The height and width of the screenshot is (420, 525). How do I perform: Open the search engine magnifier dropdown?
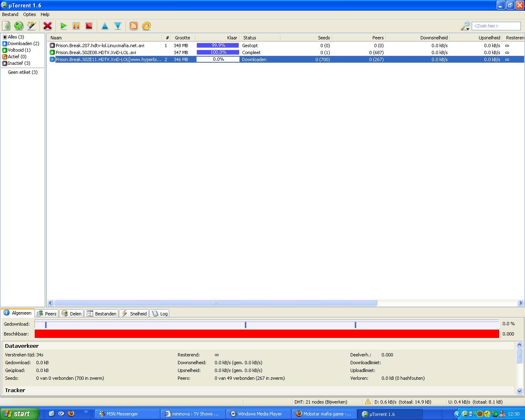point(465,26)
